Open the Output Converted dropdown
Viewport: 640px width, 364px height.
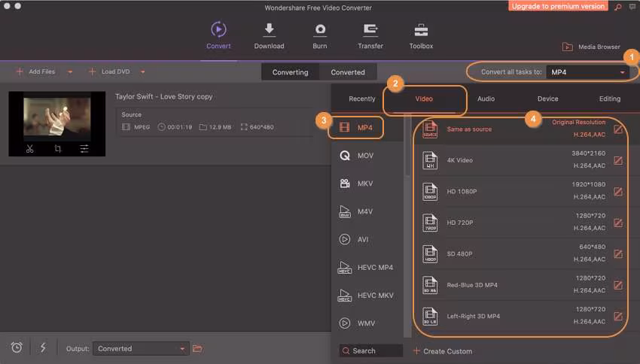coord(141,348)
